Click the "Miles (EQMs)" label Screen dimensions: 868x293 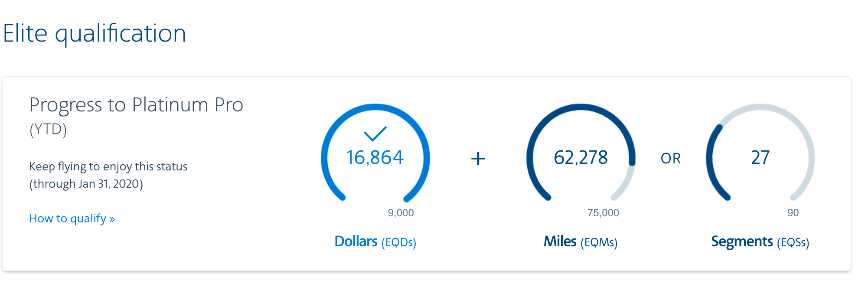(581, 241)
